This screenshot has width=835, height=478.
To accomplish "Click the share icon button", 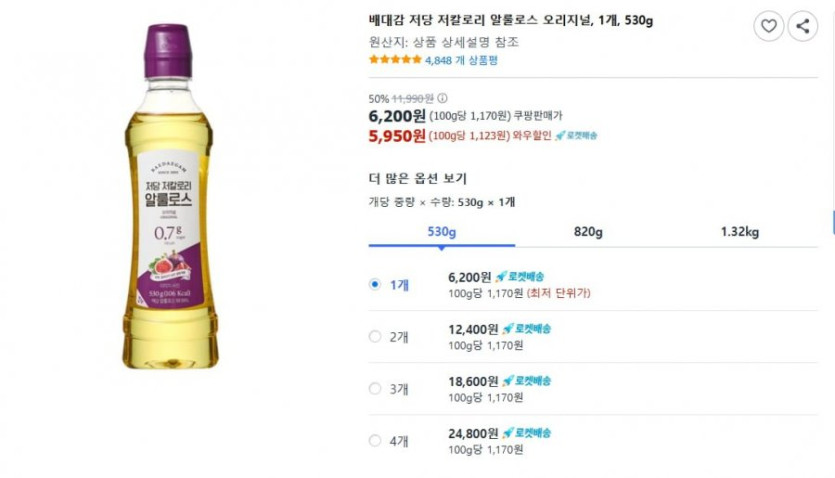I will pyautogui.click(x=803, y=27).
